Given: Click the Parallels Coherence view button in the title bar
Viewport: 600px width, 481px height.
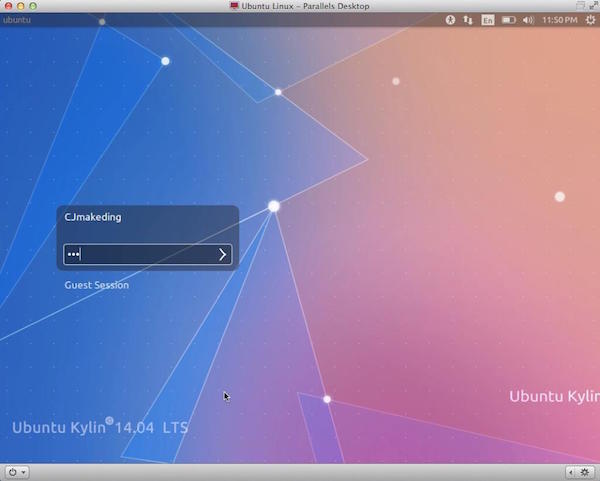Looking at the screenshot, I should click(x=581, y=5).
